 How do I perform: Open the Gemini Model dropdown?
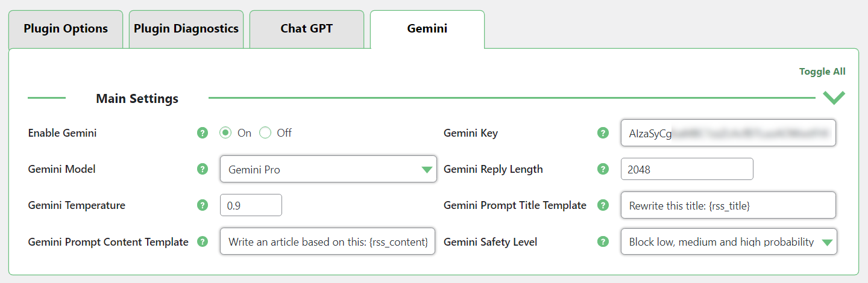(328, 169)
